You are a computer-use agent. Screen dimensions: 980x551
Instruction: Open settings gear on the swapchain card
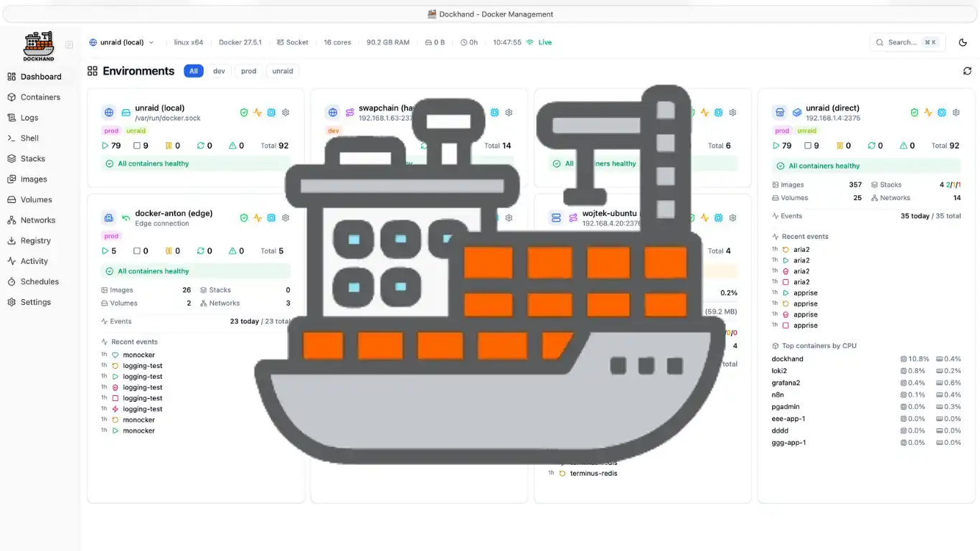[x=509, y=113]
